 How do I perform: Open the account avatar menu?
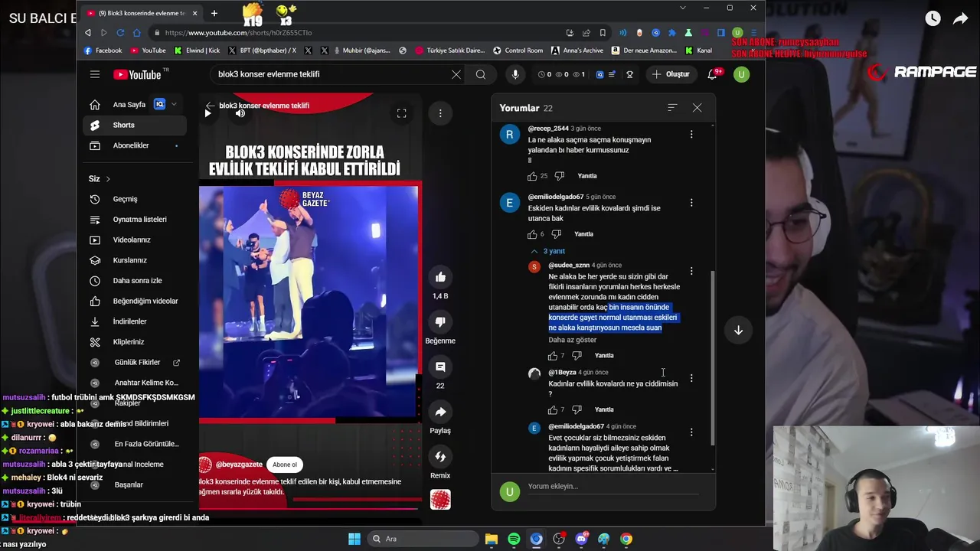pyautogui.click(x=741, y=74)
